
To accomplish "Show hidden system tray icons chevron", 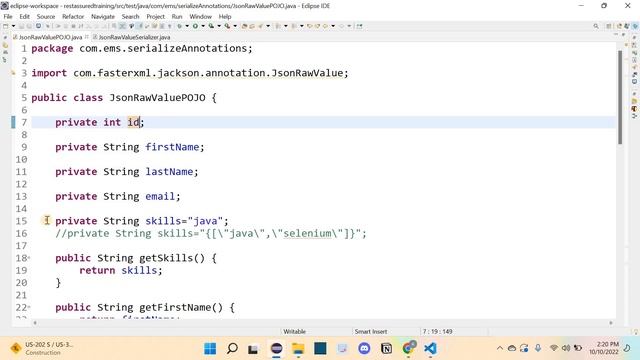I will pyautogui.click(x=500, y=348).
